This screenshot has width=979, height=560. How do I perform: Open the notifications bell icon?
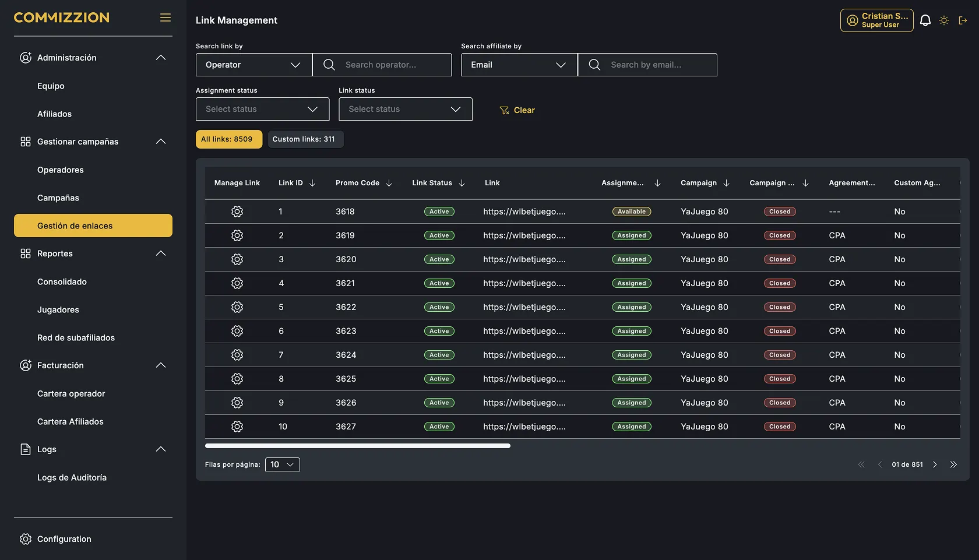(x=925, y=20)
